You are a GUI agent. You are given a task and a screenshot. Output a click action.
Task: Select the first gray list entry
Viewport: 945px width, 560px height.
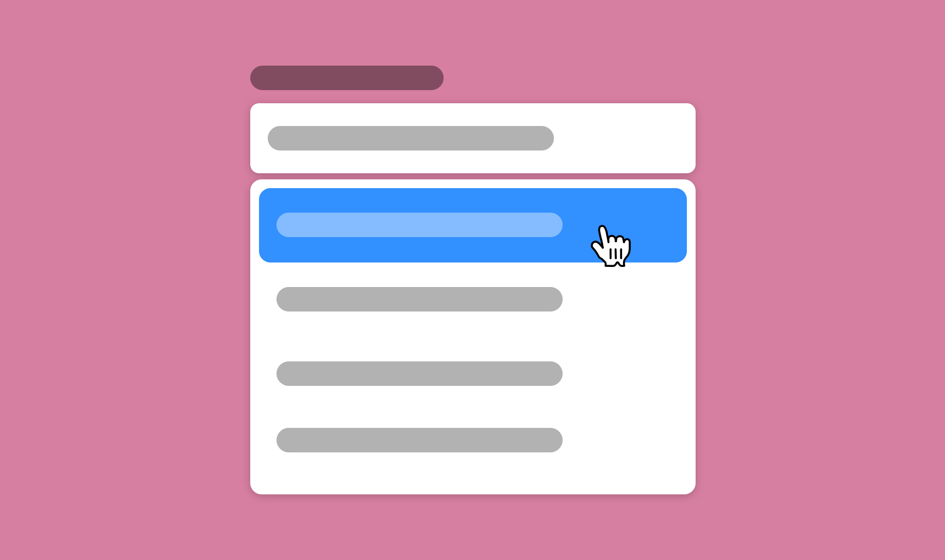click(420, 299)
